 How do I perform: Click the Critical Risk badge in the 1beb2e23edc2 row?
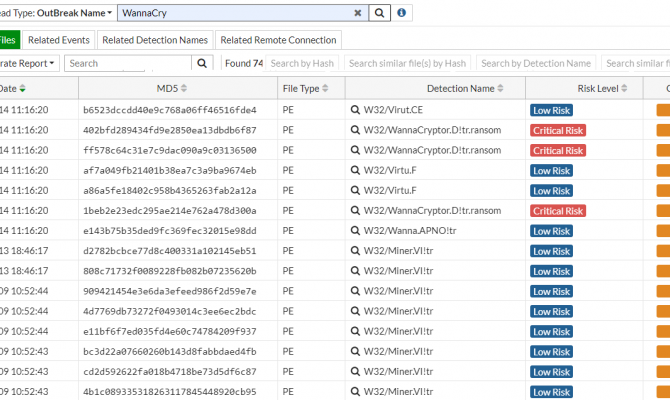[558, 211]
